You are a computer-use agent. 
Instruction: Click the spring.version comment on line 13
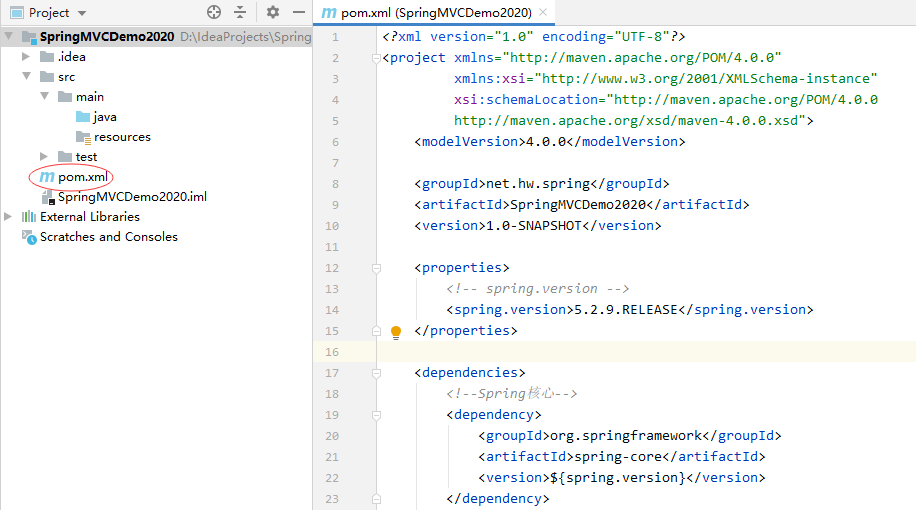pyautogui.click(x=537, y=289)
